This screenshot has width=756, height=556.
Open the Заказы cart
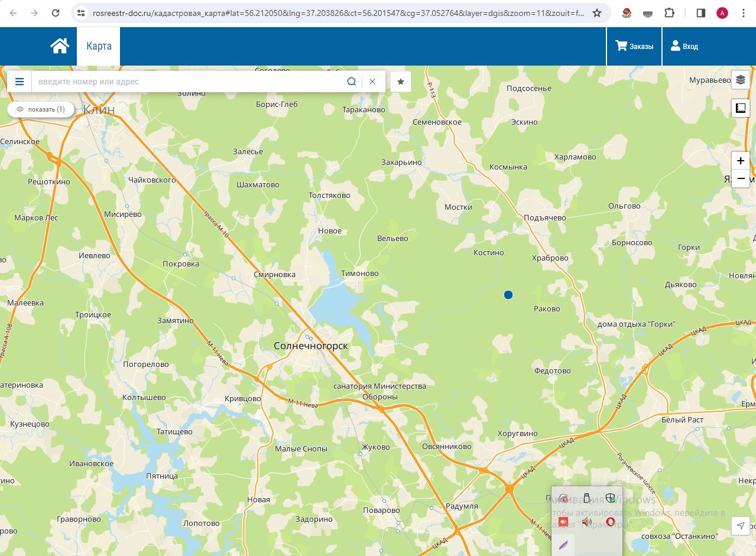pyautogui.click(x=634, y=46)
